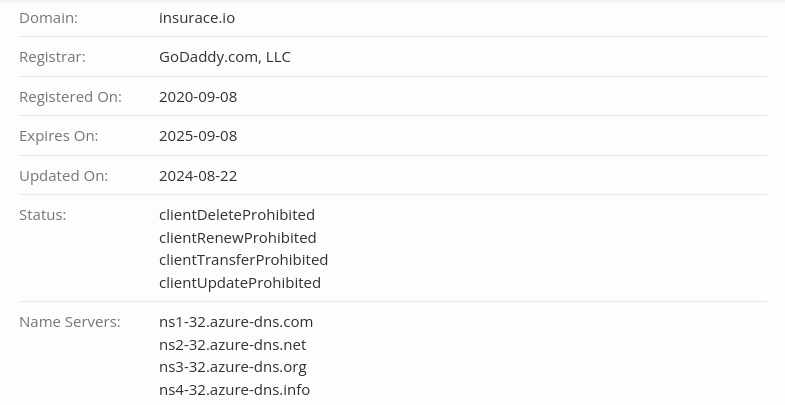Click the clientRenewProhibited status text
The width and height of the screenshot is (785, 405).
click(237, 238)
